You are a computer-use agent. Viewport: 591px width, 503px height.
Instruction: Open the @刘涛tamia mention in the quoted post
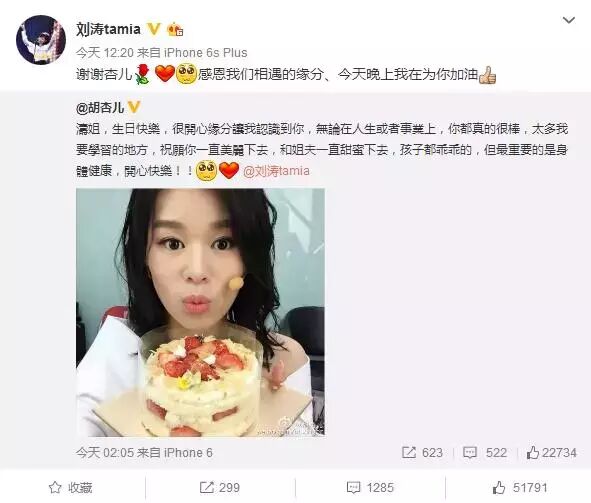tap(276, 171)
